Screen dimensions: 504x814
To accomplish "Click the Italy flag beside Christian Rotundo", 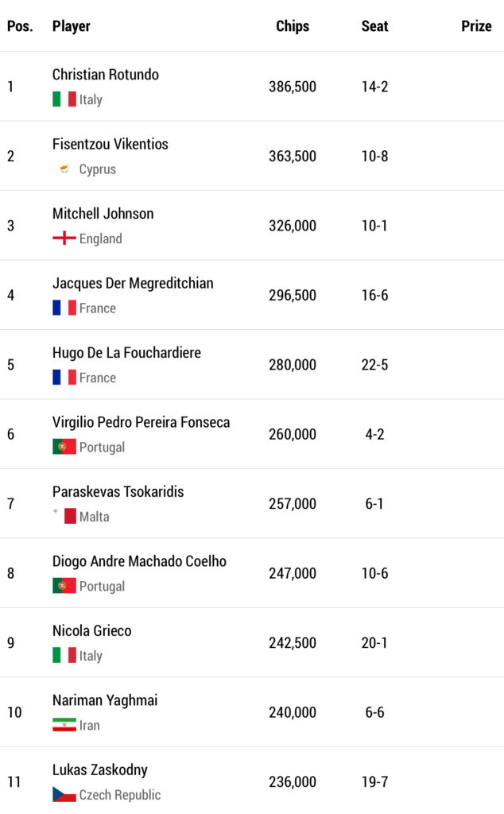I will (x=64, y=99).
